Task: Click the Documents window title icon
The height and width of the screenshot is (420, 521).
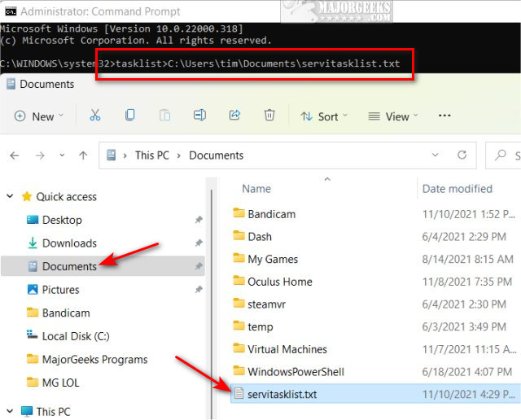Action: pos(11,84)
